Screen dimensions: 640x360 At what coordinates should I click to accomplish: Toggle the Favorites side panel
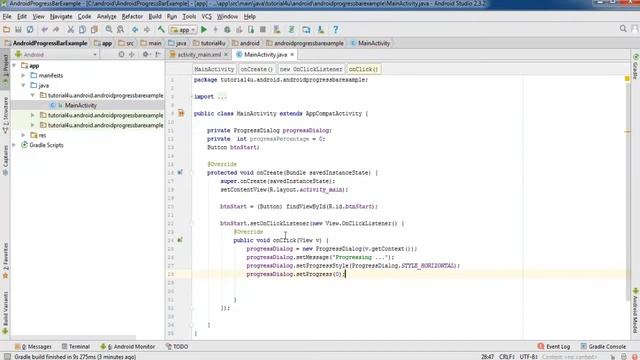point(5,261)
